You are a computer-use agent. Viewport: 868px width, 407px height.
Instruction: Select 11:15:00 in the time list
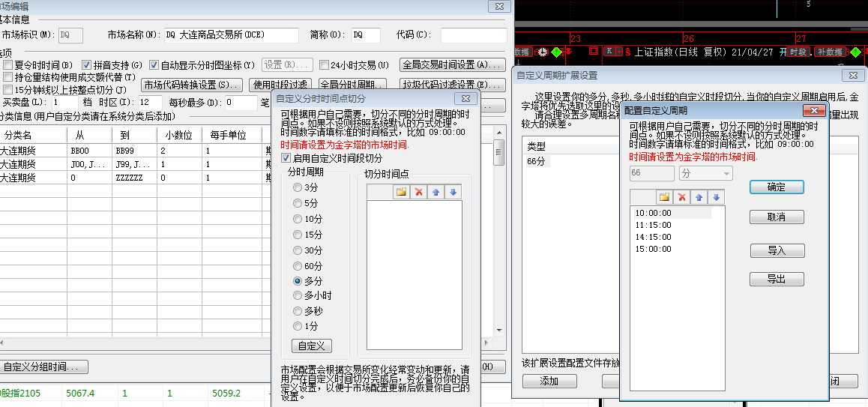click(653, 225)
